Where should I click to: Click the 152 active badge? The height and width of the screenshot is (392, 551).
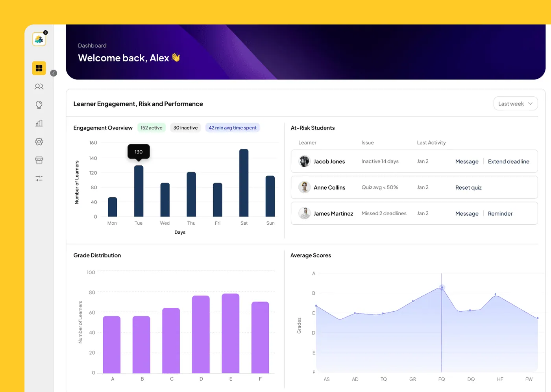coord(152,128)
